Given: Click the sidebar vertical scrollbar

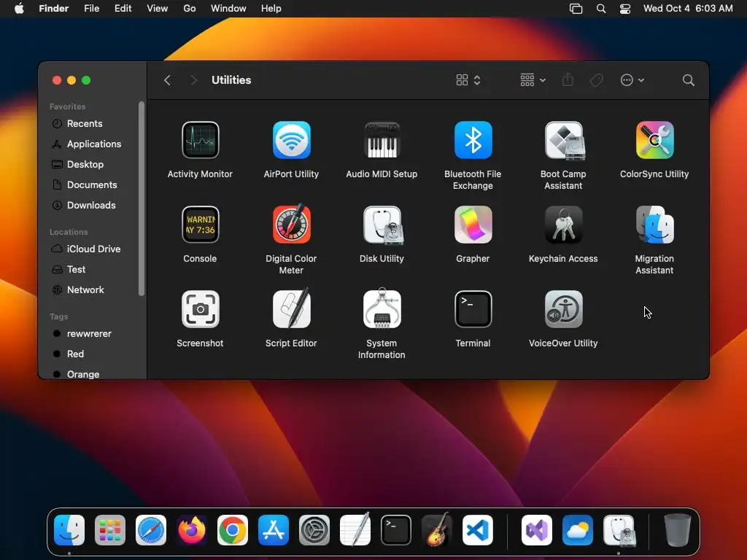Looking at the screenshot, I should point(142,198).
